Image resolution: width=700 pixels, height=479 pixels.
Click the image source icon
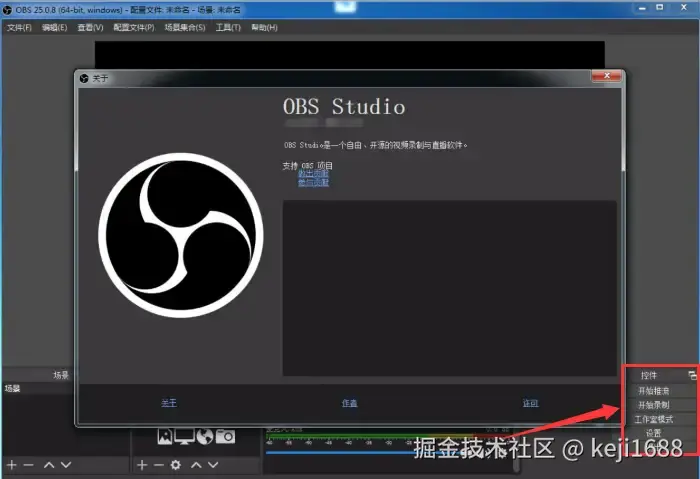click(x=165, y=436)
